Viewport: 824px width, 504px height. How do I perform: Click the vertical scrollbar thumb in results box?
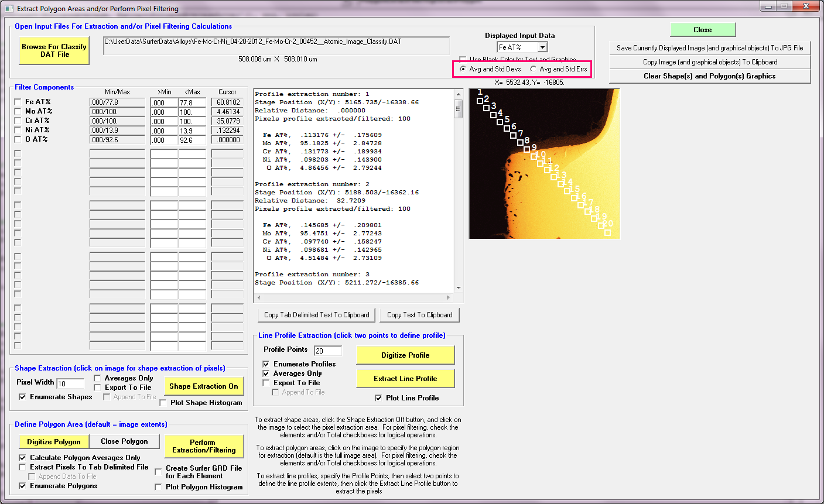pos(459,108)
